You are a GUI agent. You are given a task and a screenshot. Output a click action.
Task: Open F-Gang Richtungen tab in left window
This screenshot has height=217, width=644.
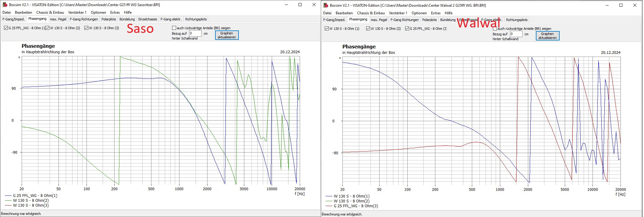(84, 19)
